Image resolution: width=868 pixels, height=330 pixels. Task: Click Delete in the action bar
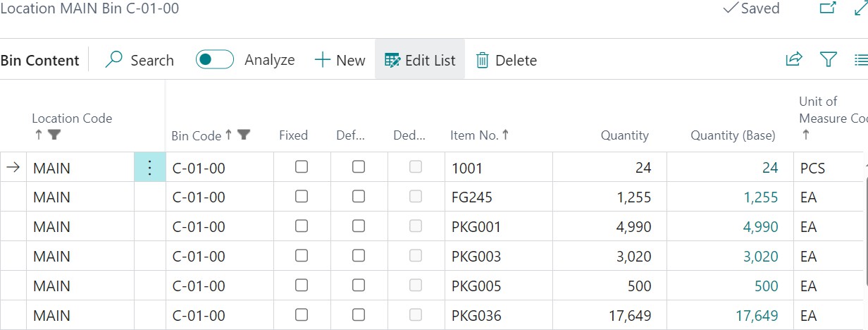(507, 60)
